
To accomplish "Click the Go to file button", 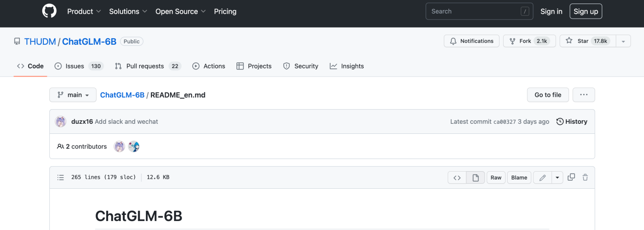I will point(548,95).
